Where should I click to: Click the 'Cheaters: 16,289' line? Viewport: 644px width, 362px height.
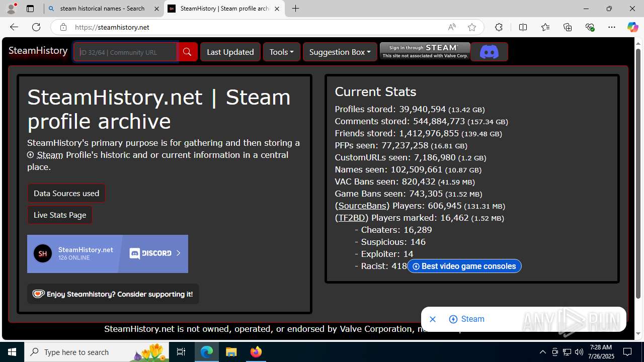(x=393, y=230)
